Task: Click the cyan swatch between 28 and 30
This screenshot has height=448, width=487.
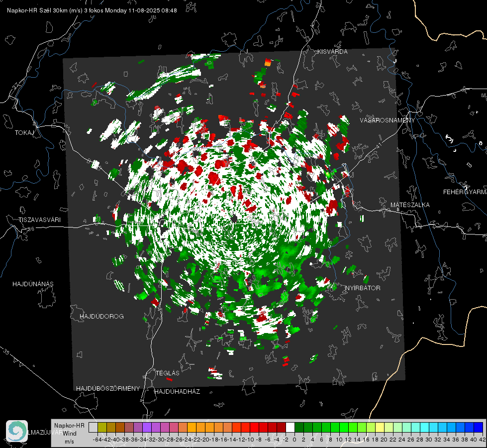Action: tap(425, 427)
